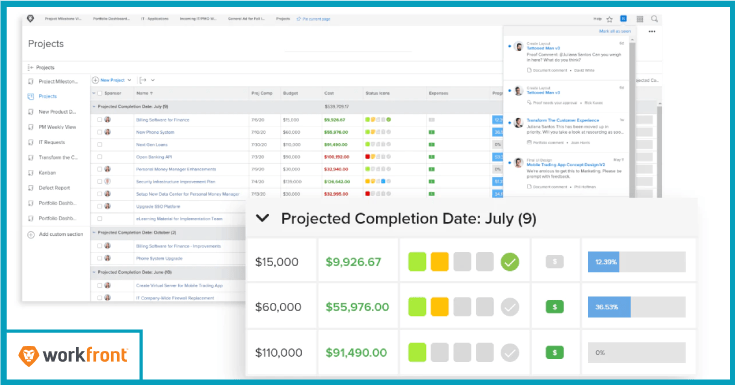Open the dropdown arrow before header checkbox
735x385 pixels.
(x=94, y=93)
